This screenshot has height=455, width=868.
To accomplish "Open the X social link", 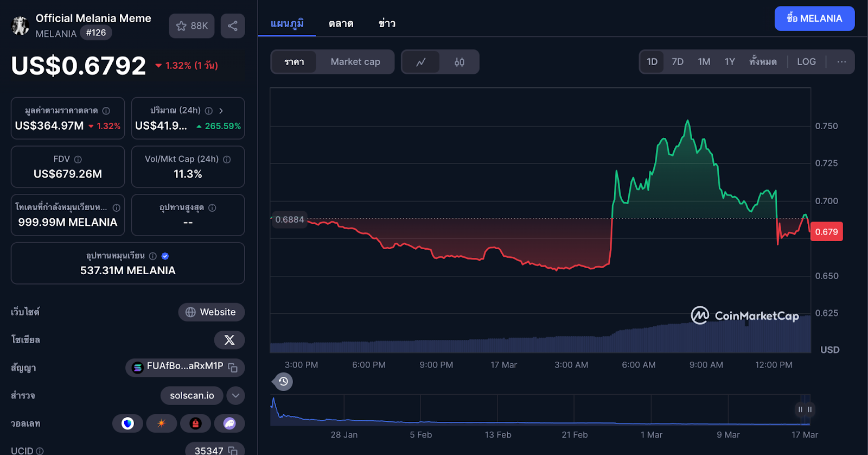I will (x=229, y=340).
